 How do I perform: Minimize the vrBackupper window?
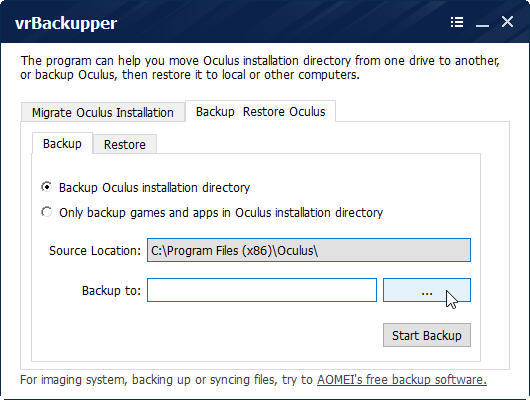[x=482, y=25]
